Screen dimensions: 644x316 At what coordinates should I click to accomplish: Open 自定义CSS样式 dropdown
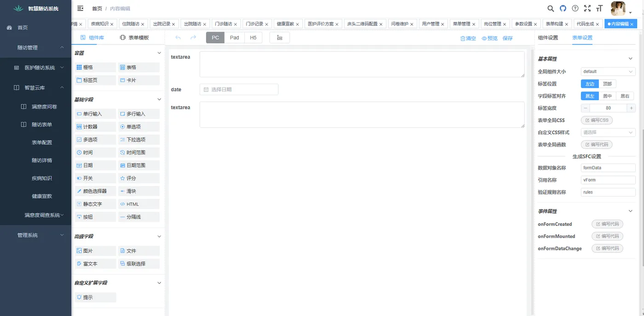(x=608, y=133)
